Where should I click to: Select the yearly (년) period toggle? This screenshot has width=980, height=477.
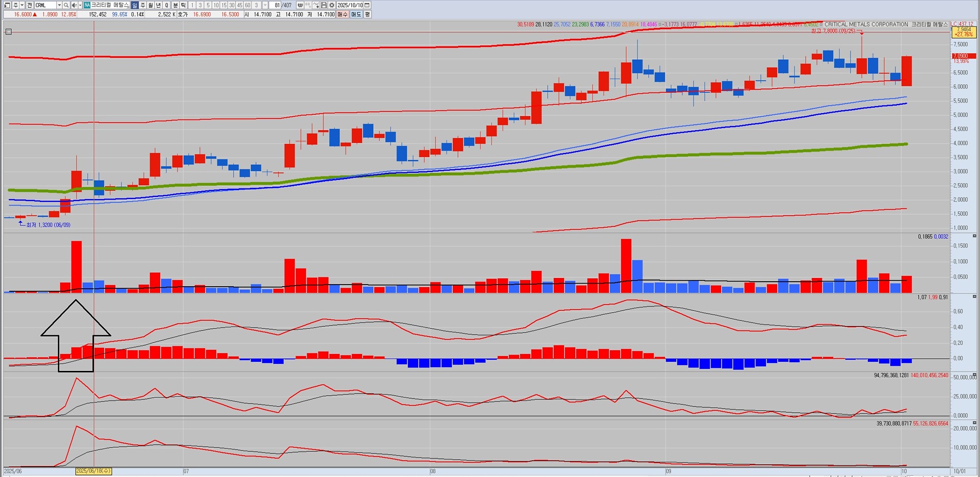point(158,5)
